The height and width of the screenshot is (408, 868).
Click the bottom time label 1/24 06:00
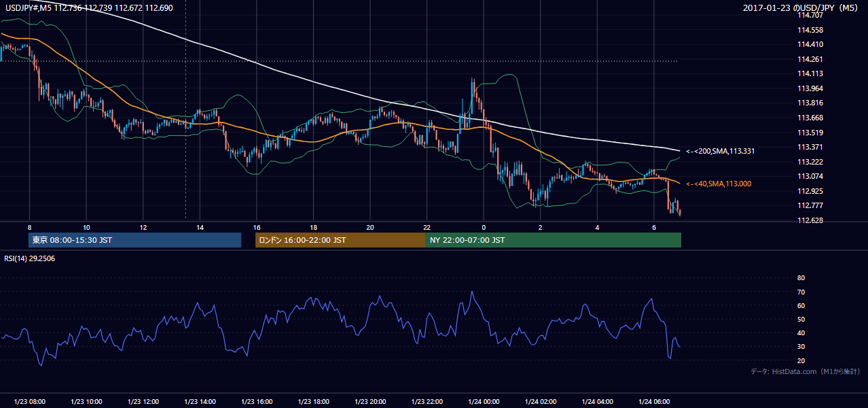[x=654, y=402]
